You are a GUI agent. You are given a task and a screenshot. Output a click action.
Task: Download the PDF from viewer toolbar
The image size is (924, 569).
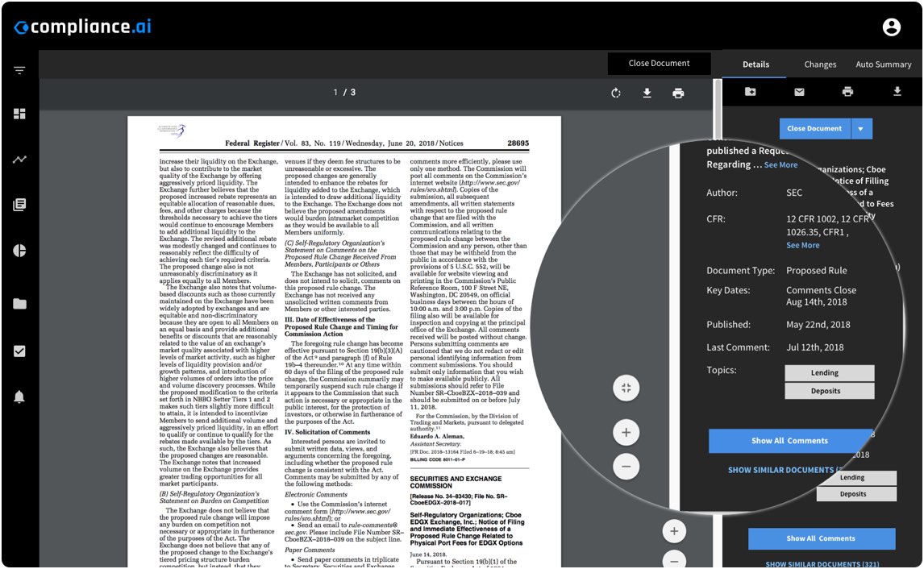[x=647, y=93]
